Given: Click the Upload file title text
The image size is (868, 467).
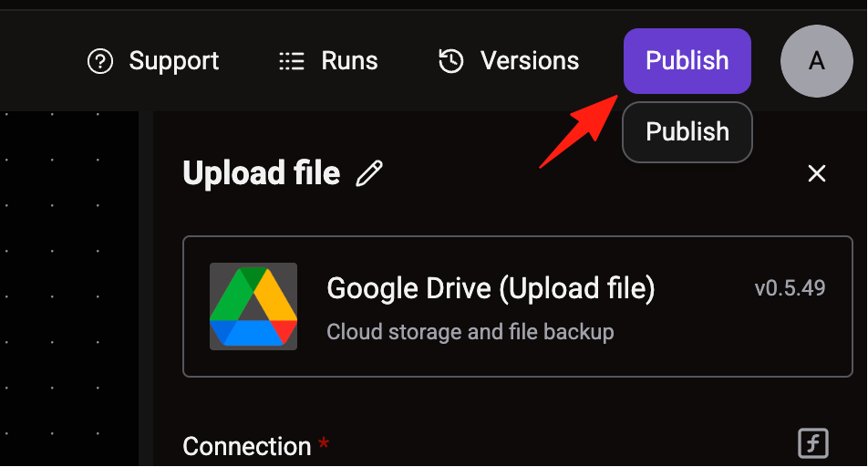Looking at the screenshot, I should click(262, 173).
